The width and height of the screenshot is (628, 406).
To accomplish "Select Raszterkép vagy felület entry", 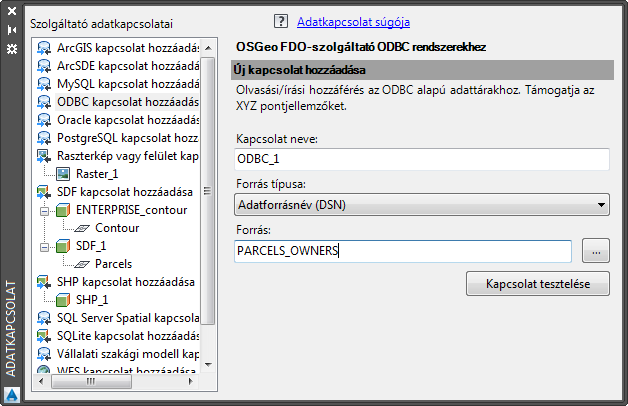I will [128, 156].
